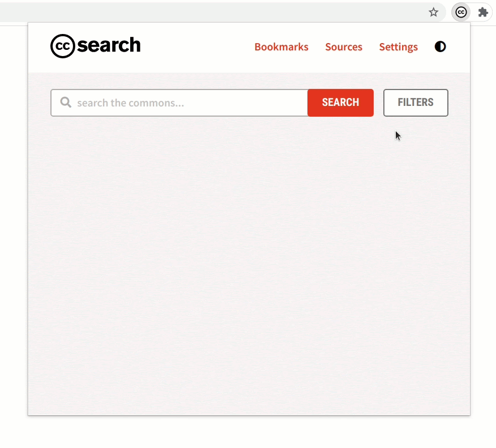Click blank page area left of the popup
Screen dimensions: 496x448
pyautogui.click(x=14, y=221)
